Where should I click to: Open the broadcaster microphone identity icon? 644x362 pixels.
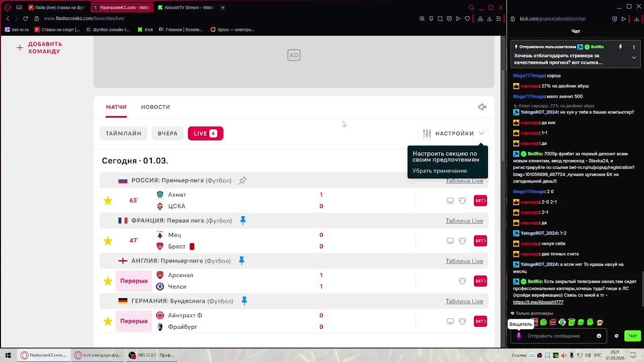519,336
